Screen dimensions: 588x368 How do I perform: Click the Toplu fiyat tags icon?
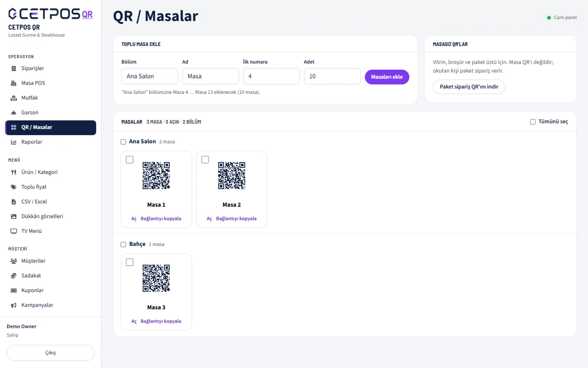(14, 187)
